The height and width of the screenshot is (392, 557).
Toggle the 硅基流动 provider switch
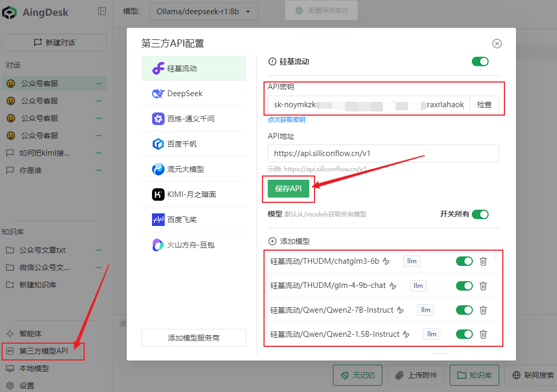click(480, 61)
